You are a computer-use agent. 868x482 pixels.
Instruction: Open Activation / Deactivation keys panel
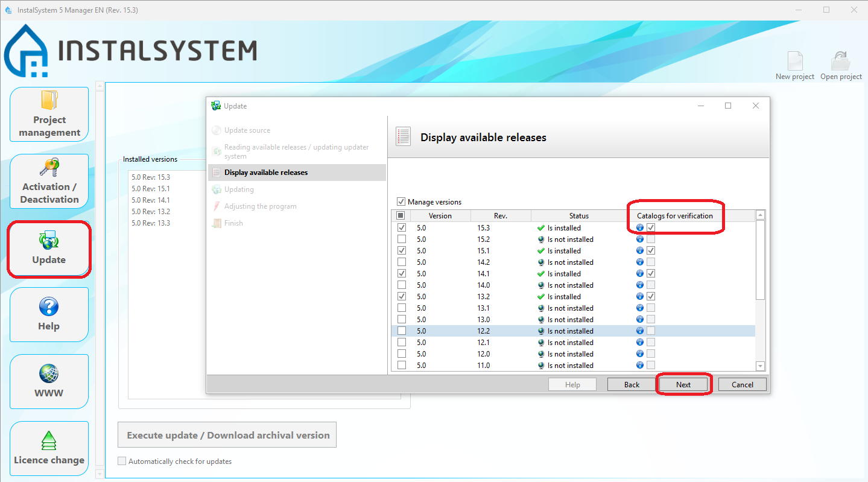49,181
